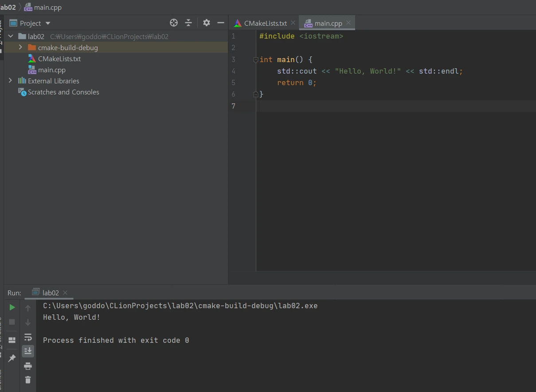Click line number 7 in gutter
536x392 pixels.
(x=234, y=106)
